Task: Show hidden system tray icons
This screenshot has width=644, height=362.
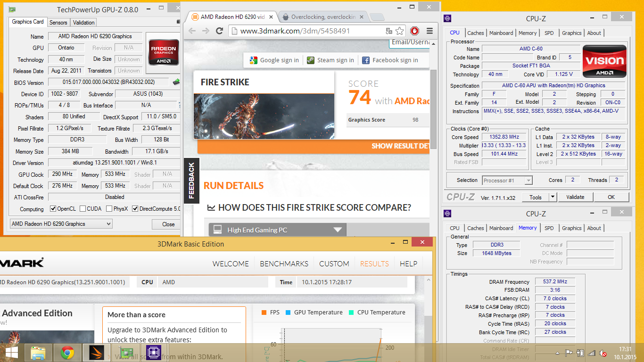Action: (558, 353)
